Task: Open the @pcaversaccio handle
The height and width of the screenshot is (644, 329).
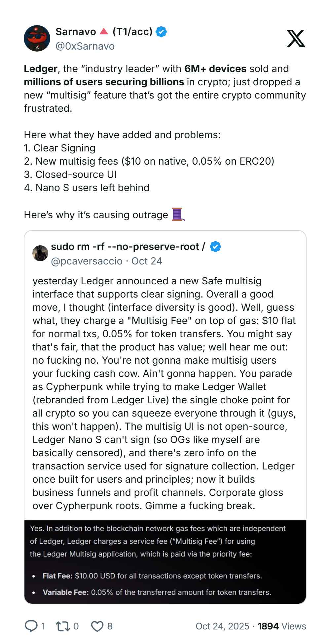Action: point(87,261)
